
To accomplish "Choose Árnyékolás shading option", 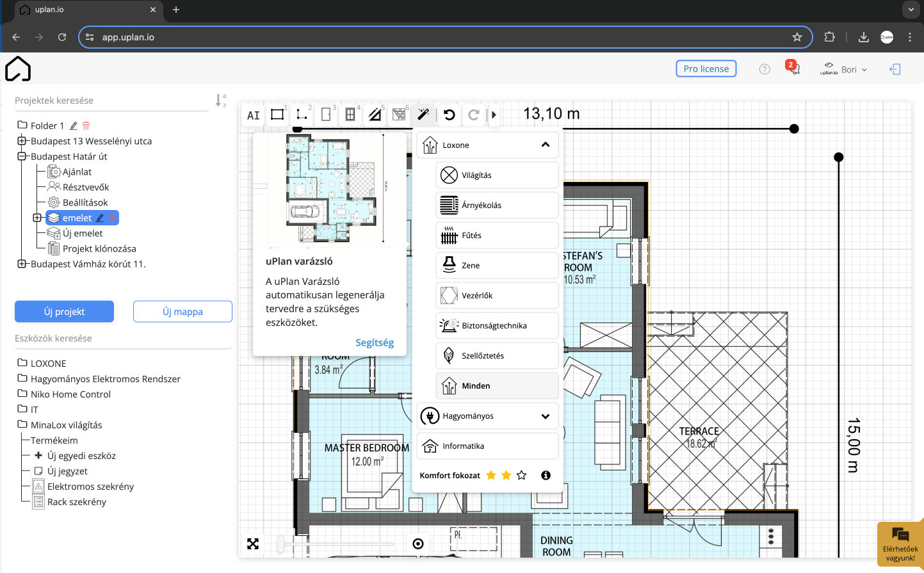I will [x=497, y=205].
